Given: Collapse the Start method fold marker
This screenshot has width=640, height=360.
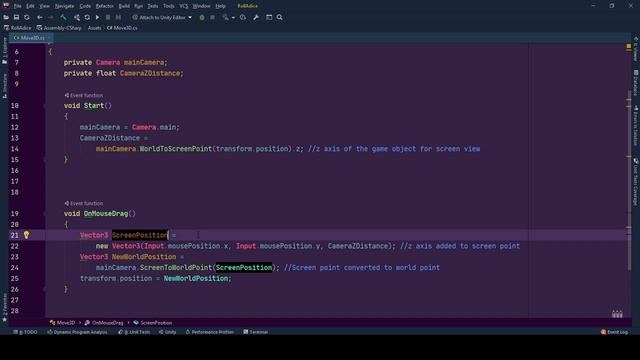Looking at the screenshot, I should pos(44,106).
